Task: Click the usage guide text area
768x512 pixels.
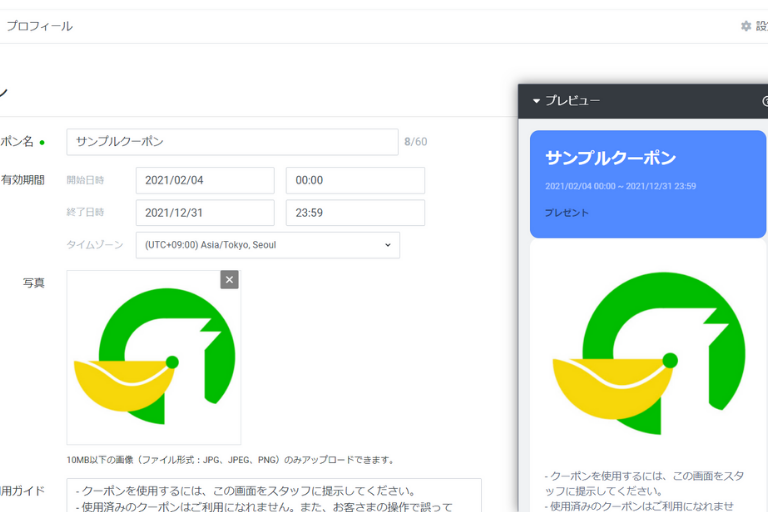Action: (x=274, y=495)
